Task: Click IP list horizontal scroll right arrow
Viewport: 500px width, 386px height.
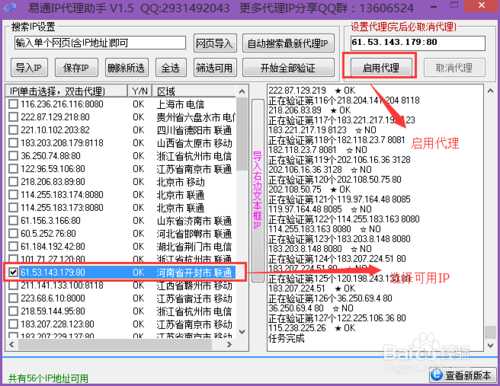Action: (229, 344)
